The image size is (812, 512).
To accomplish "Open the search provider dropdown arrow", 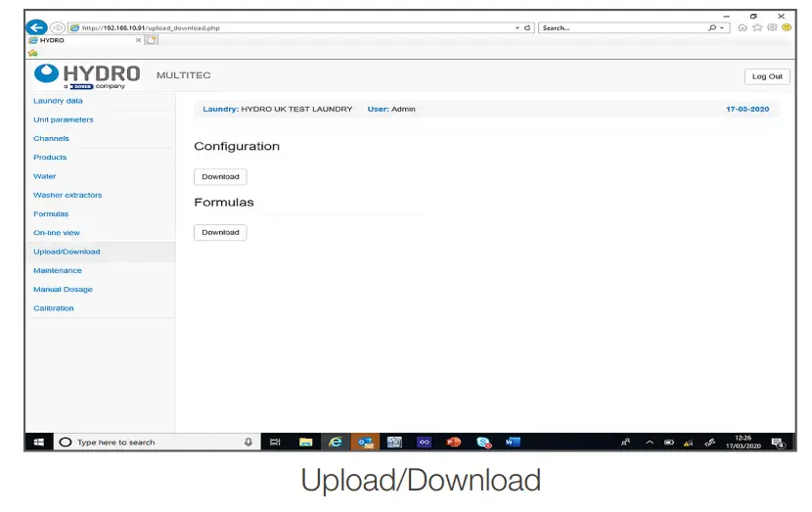I will click(722, 28).
